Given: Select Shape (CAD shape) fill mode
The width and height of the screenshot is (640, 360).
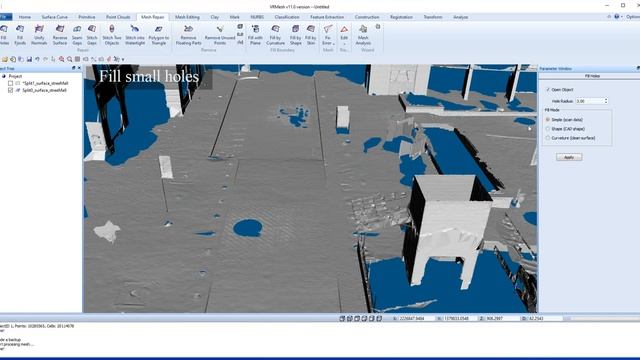Looking at the screenshot, I should coord(548,129).
